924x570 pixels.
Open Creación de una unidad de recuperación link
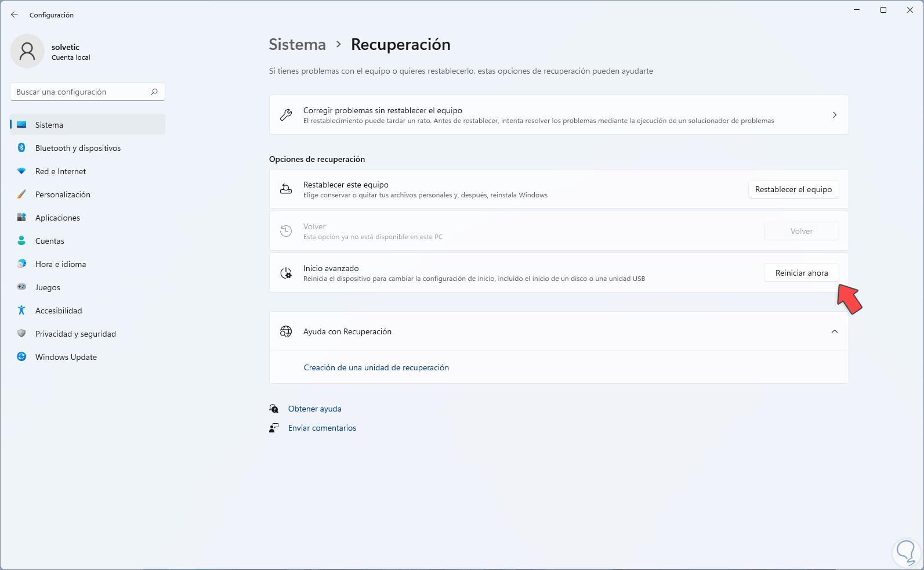pos(376,367)
